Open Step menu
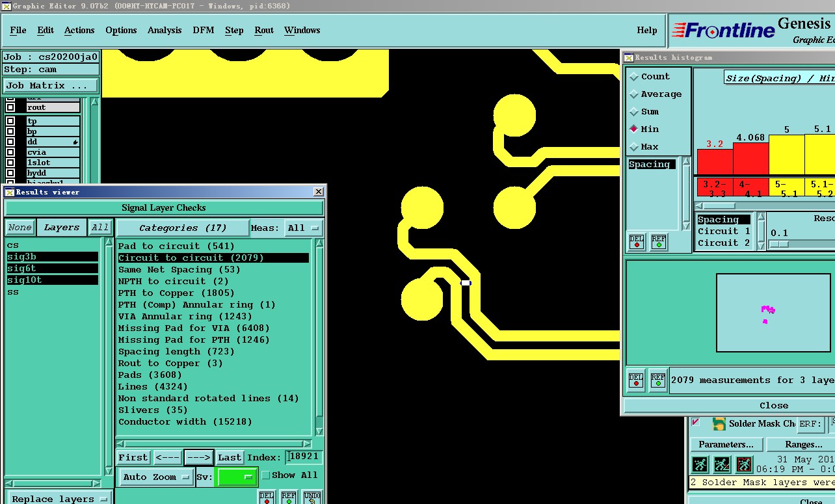The height and width of the screenshot is (504, 835). pyautogui.click(x=234, y=30)
